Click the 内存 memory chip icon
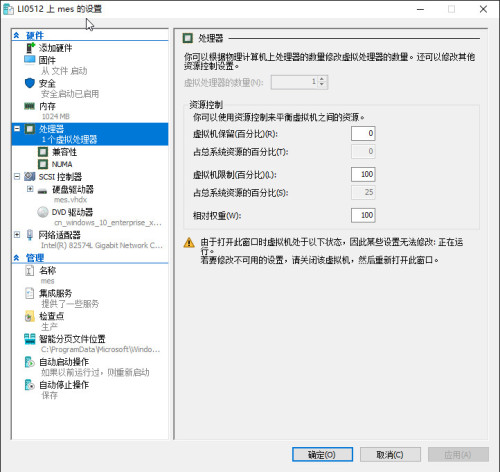The height and width of the screenshot is (472, 500). coord(30,106)
